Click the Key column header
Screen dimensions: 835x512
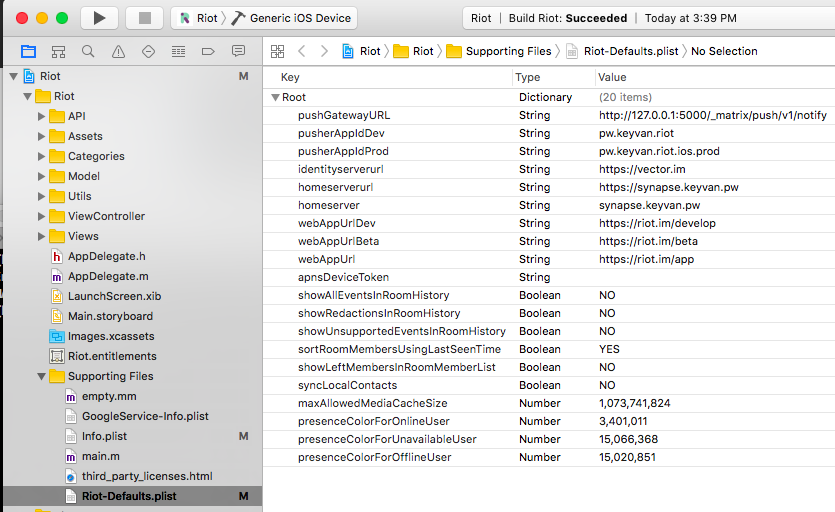point(290,77)
